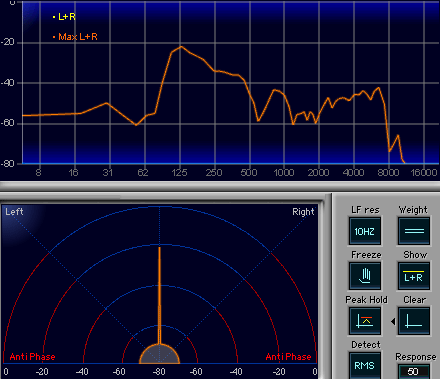Select the Response value field showing 50
This screenshot has height=379, width=440.
pyautogui.click(x=413, y=371)
